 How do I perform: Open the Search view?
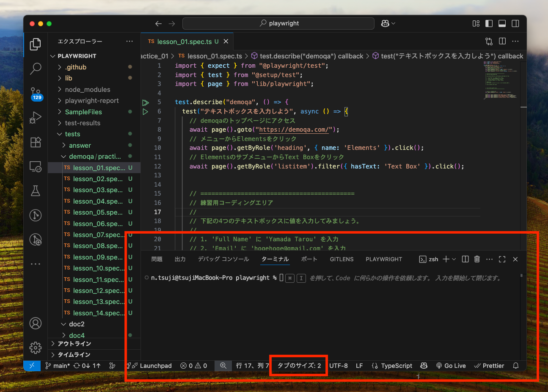coord(36,69)
